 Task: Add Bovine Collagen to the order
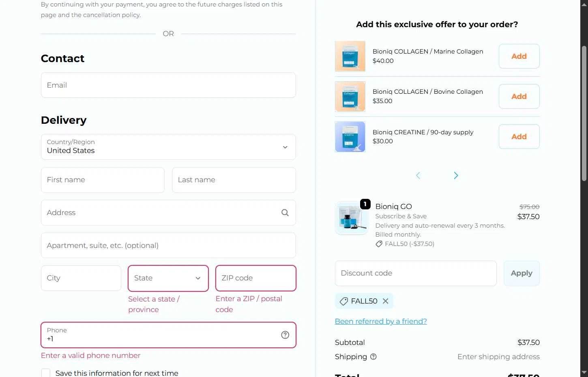[x=519, y=97]
